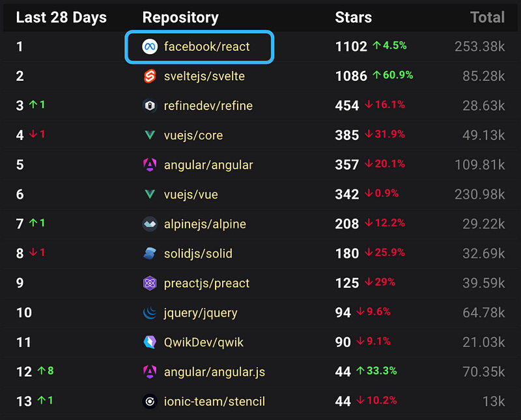Click the Meta logo beside facebook/react
The height and width of the screenshot is (420, 521).
pyautogui.click(x=150, y=46)
